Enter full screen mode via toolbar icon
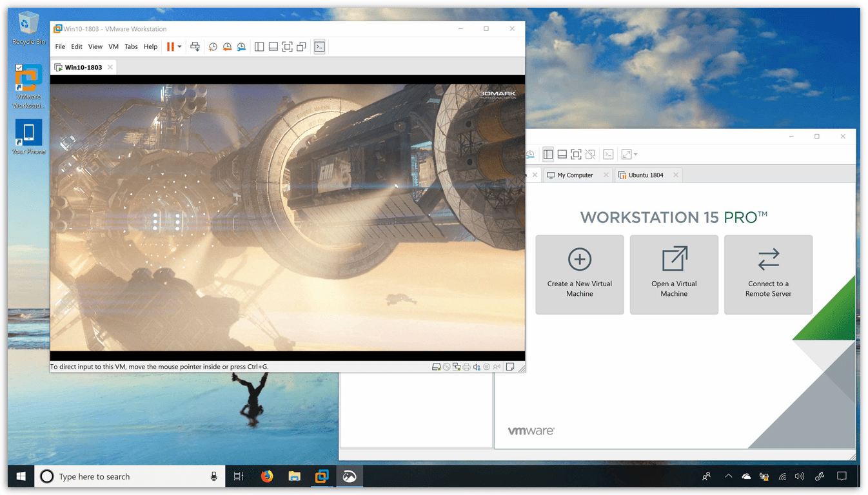 point(288,46)
